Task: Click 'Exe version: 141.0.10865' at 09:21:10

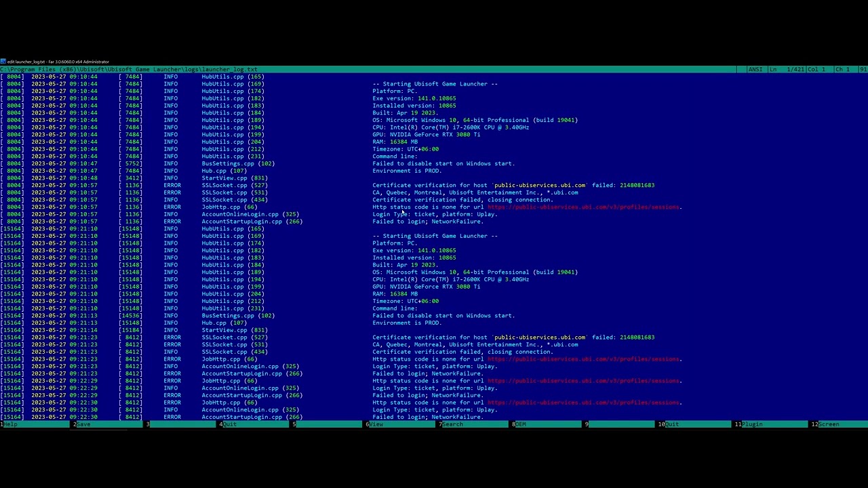Action: [414, 251]
